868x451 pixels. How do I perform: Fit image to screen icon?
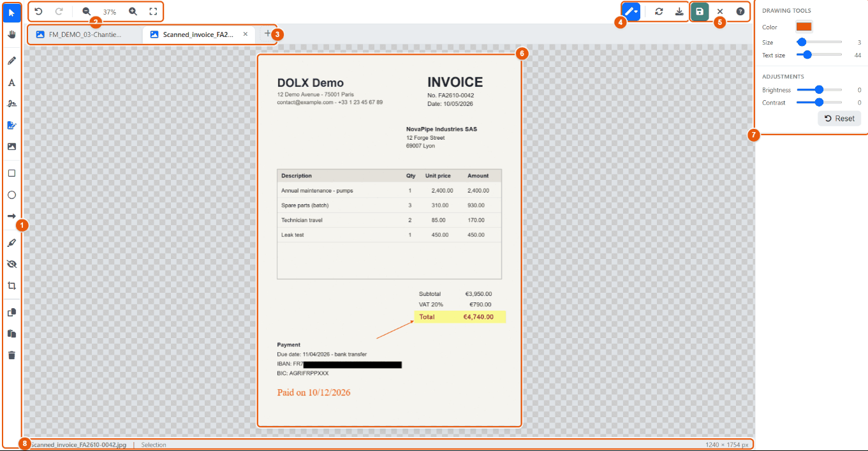(x=153, y=11)
